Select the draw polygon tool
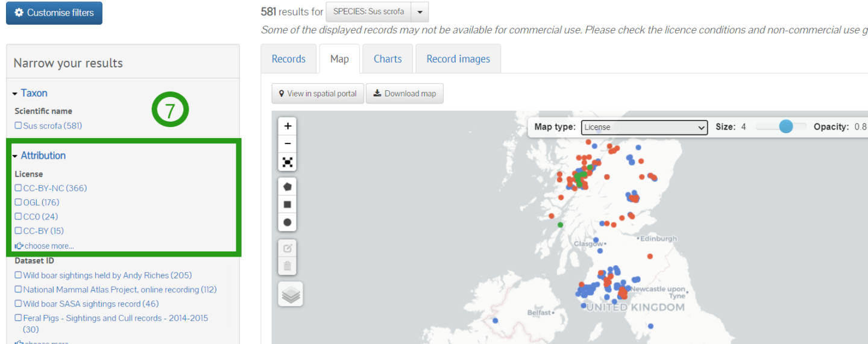Screen dimensions: 868x344 [288, 187]
